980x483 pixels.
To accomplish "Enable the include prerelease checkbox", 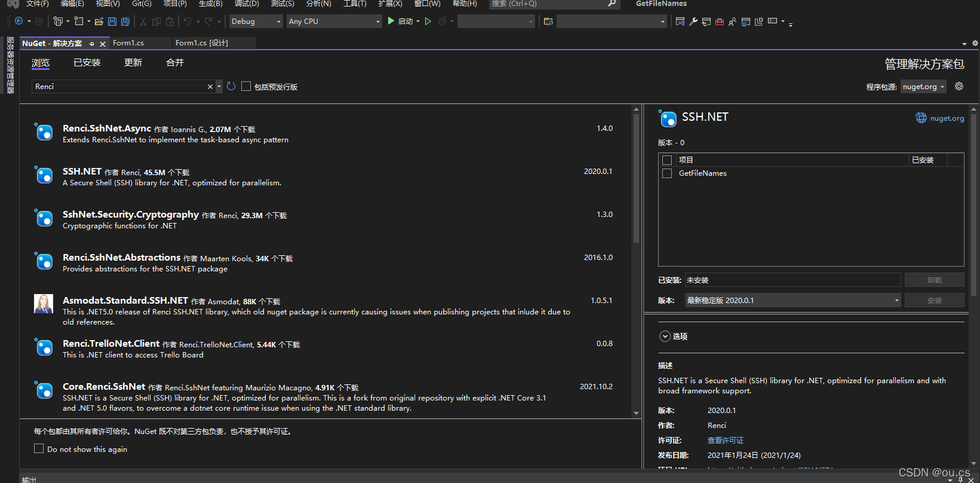I will (x=246, y=86).
